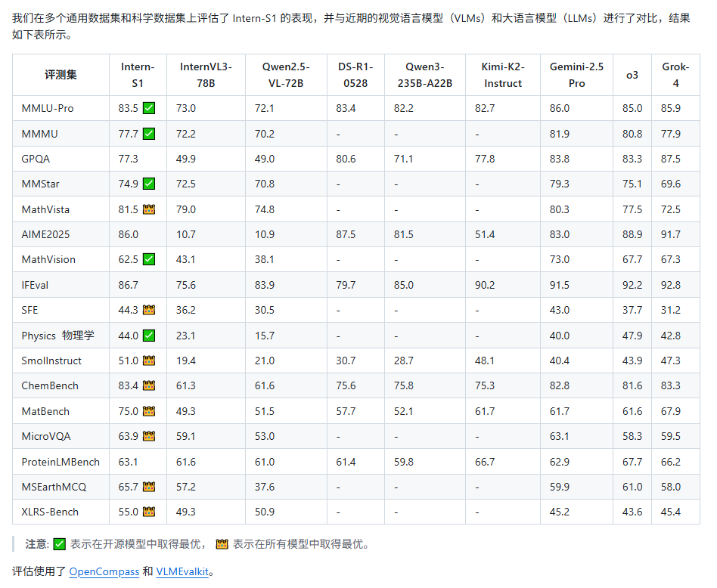
Task: Click Qwen2.5-VL-72B's MSEarthMCQ score 37.6
Action: [x=264, y=487]
